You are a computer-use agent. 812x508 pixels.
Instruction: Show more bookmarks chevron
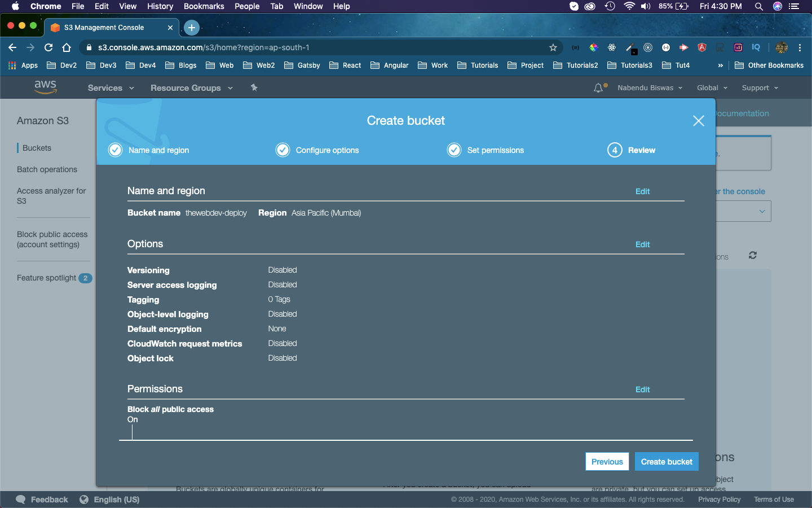pyautogui.click(x=720, y=65)
